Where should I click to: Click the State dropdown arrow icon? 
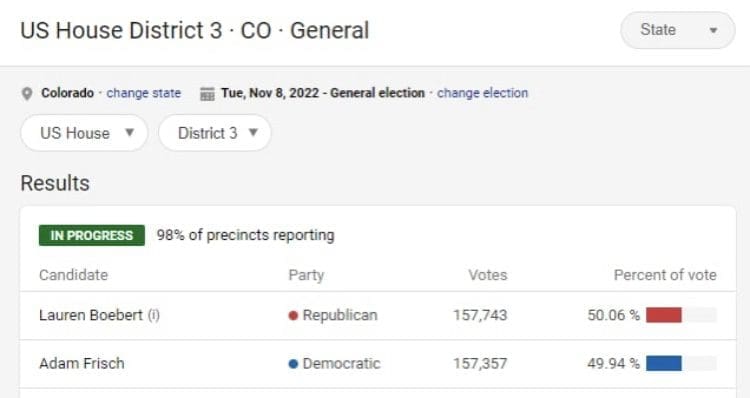tap(713, 30)
